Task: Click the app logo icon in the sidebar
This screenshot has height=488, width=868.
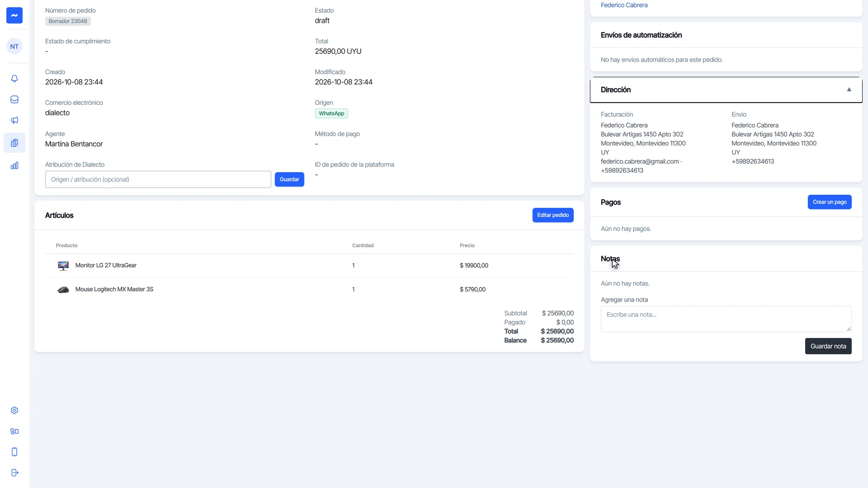Action: click(14, 15)
